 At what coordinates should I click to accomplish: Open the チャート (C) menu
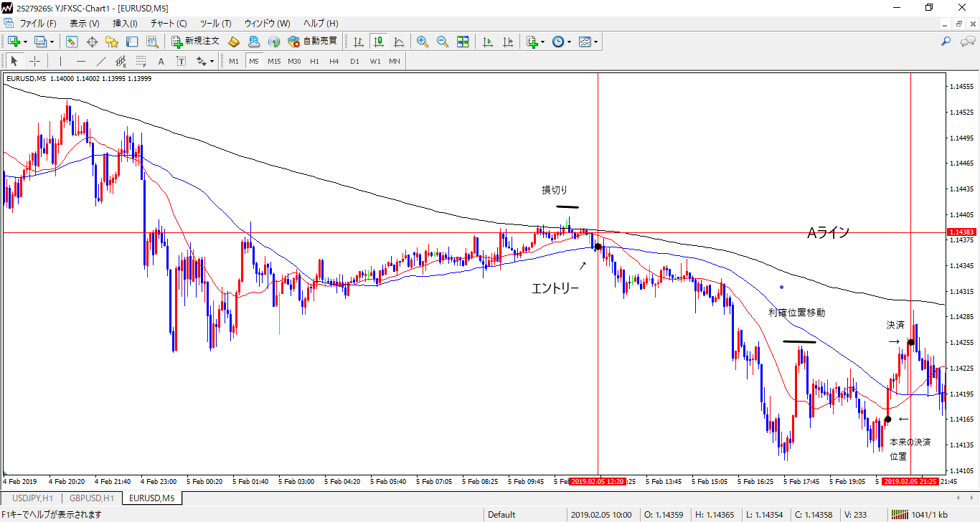point(169,23)
